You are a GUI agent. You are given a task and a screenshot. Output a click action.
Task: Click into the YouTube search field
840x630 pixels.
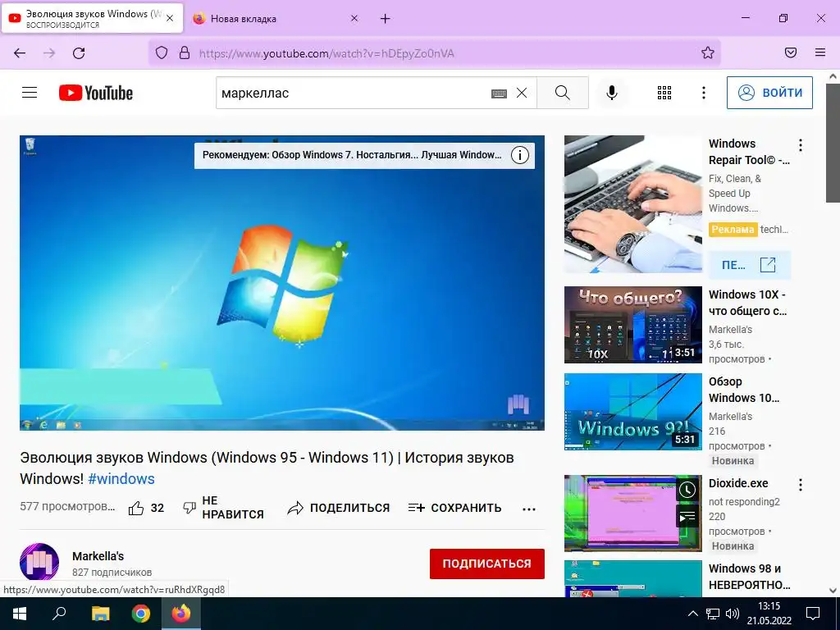tap(354, 93)
